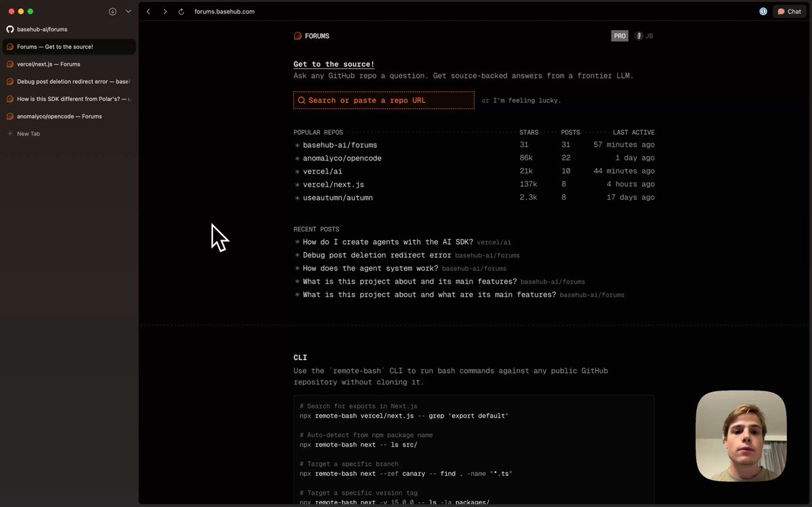812x507 pixels.
Task: Click the favicon of vercel/next.js tab
Action: (10, 64)
